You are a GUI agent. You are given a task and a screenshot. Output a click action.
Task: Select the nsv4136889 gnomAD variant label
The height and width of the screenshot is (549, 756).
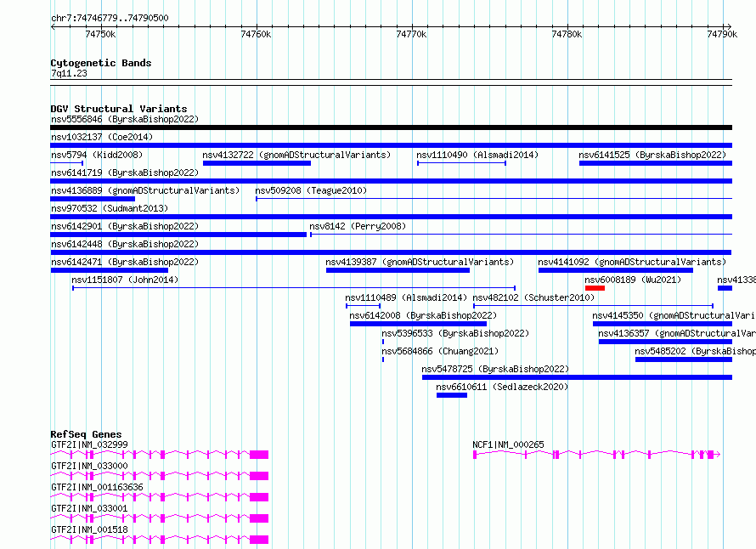pyautogui.click(x=145, y=190)
